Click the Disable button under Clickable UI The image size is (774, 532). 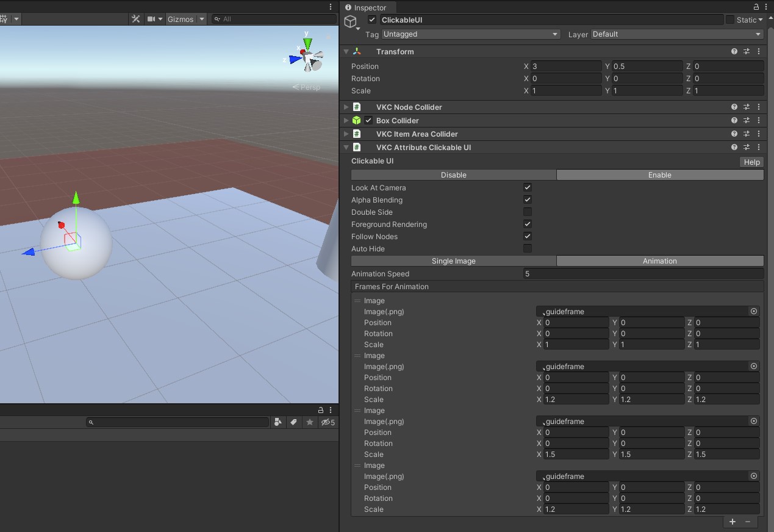tap(453, 175)
